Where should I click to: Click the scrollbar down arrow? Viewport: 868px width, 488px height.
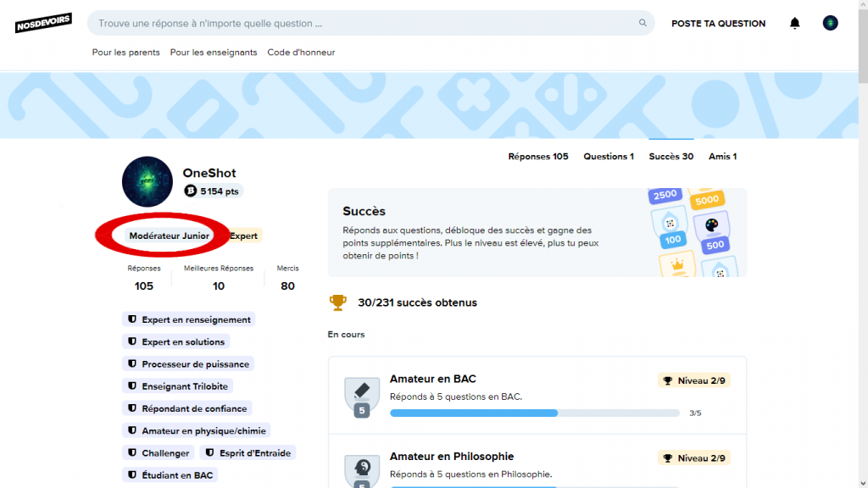coord(863,484)
